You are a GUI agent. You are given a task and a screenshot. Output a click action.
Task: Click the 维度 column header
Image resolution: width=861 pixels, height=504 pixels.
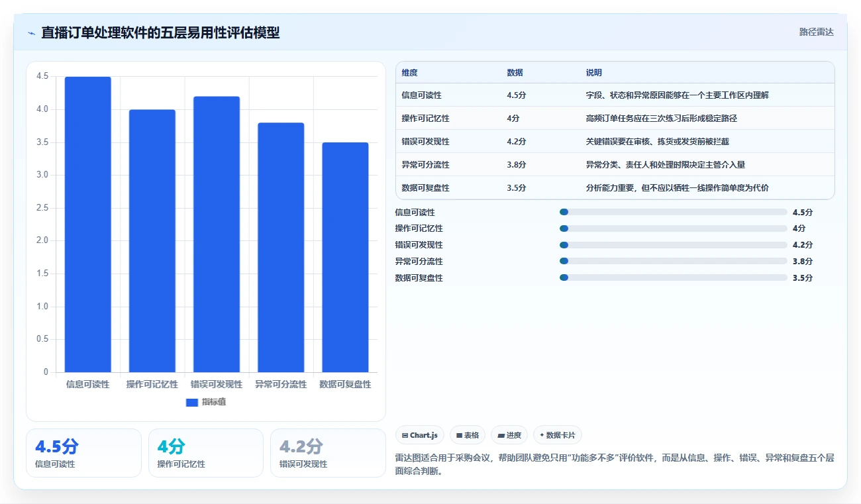410,73
